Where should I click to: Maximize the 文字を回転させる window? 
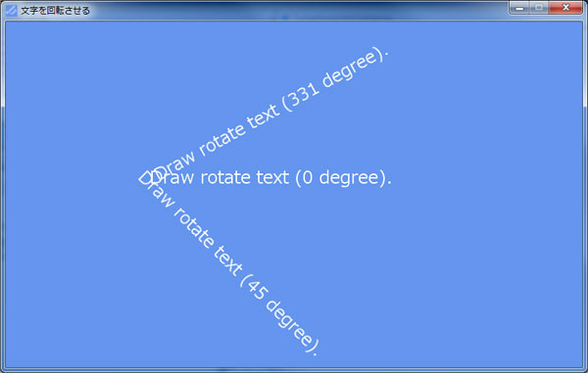[x=539, y=8]
